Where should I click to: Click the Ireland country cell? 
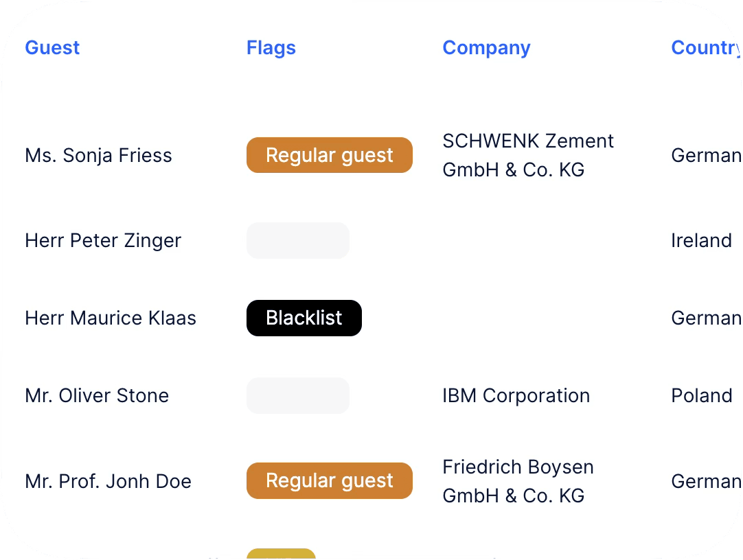click(701, 241)
